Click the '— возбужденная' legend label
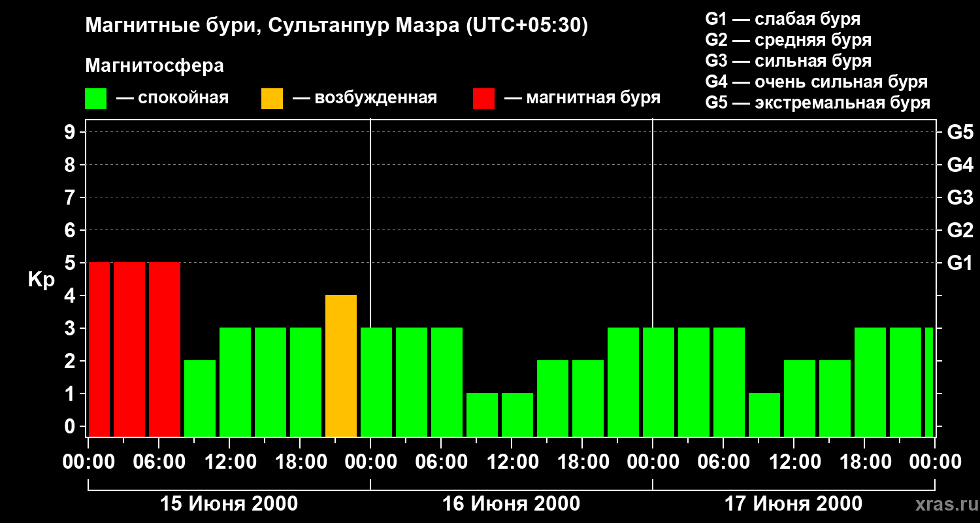Screen dimensions: 980x523 point(365,99)
